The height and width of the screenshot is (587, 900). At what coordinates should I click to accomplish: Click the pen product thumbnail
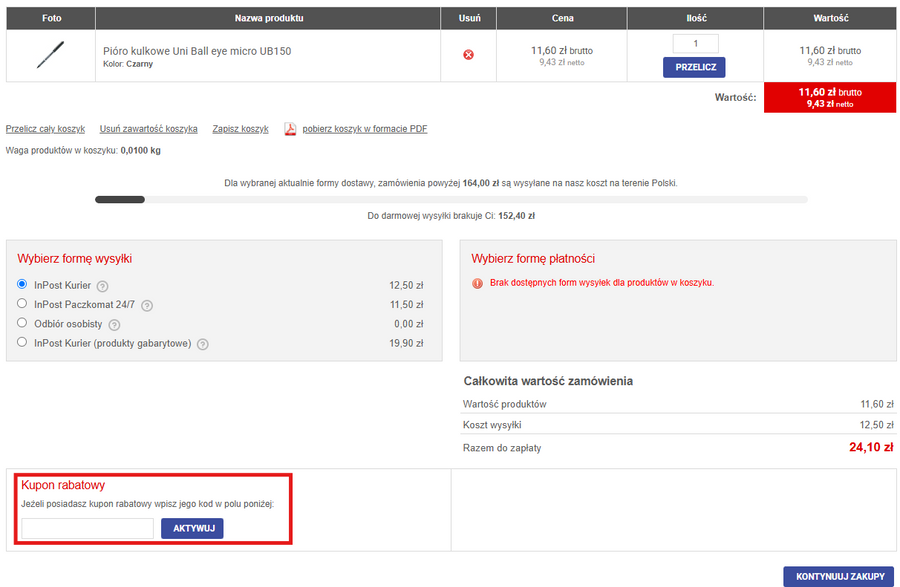[51, 55]
